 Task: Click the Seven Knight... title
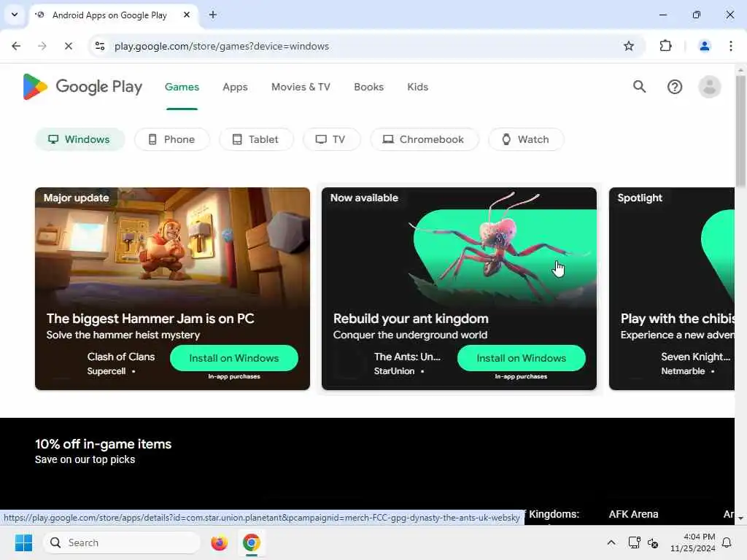tap(695, 357)
